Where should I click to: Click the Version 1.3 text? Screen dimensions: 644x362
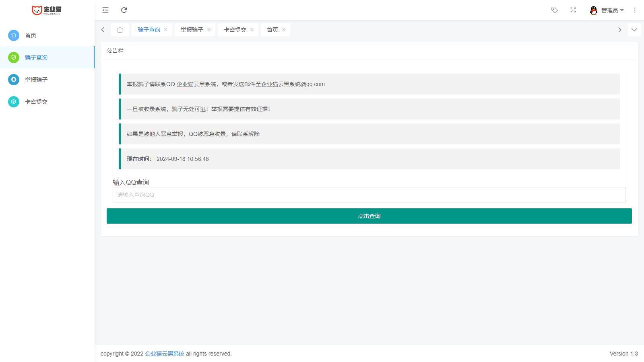point(623,354)
